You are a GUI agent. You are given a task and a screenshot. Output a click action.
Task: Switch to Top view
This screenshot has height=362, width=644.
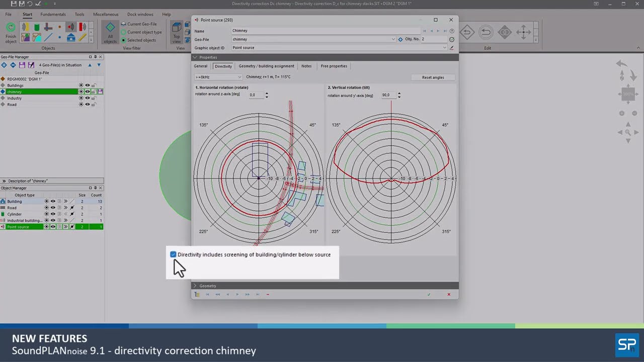pos(177,32)
